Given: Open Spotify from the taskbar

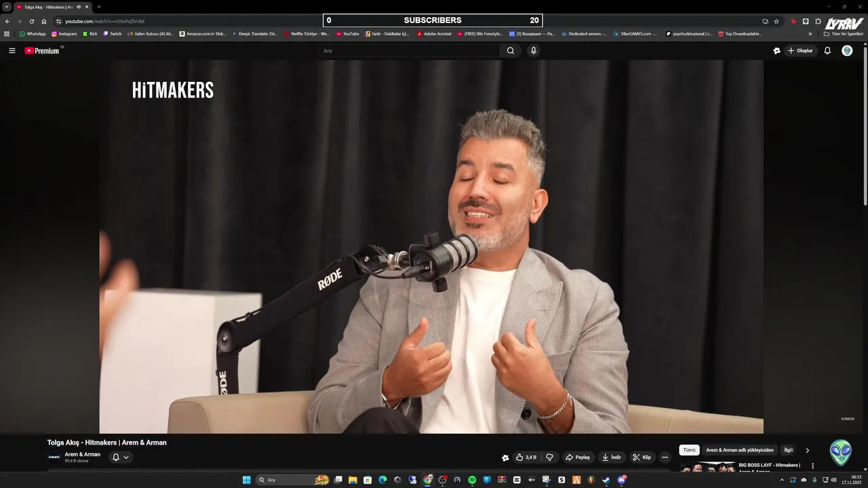Looking at the screenshot, I should pos(472,480).
